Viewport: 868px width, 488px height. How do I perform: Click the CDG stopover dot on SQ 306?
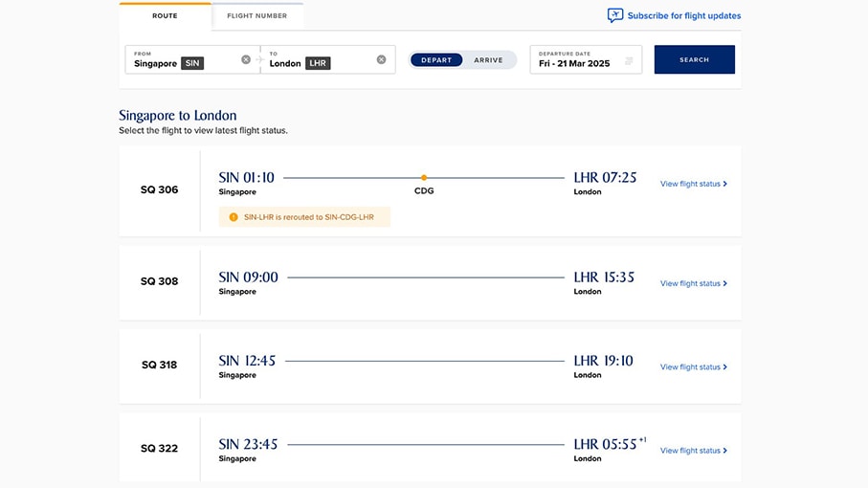pos(424,178)
